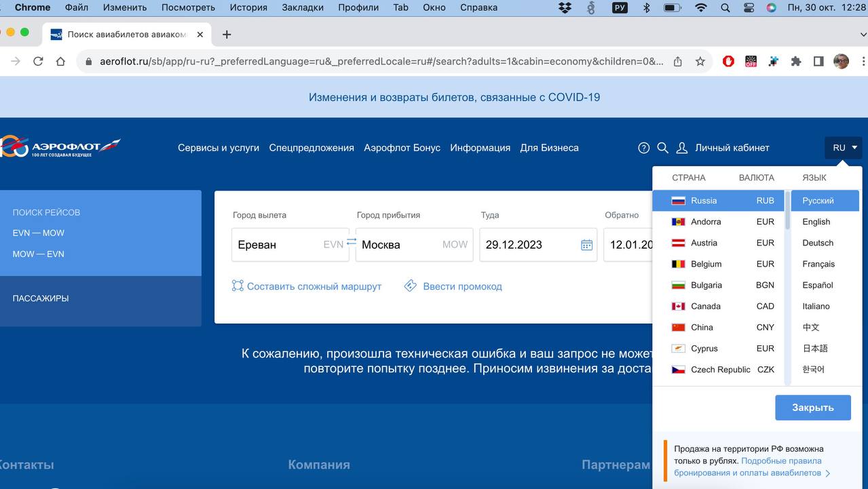
Task: Open Сервисы и услуги menu
Action: pyautogui.click(x=219, y=148)
